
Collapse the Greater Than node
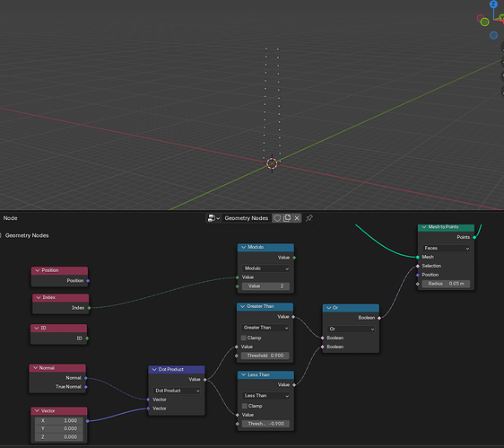coord(243,306)
